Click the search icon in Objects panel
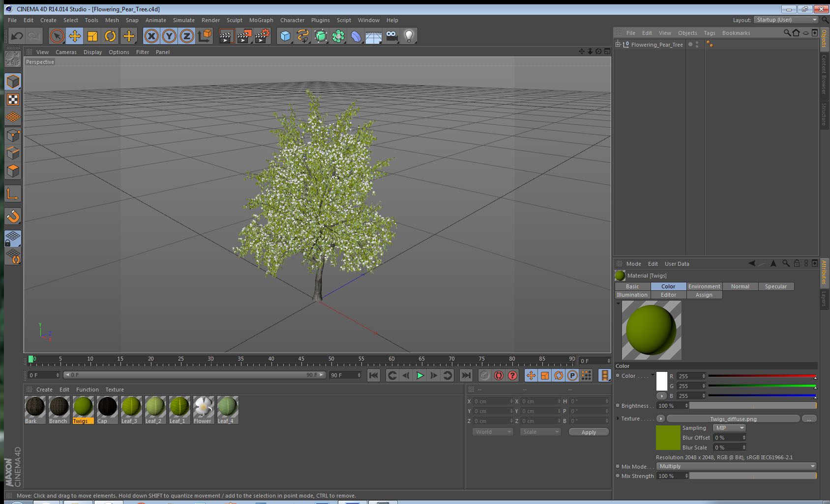Image resolution: width=830 pixels, height=504 pixels. [787, 33]
